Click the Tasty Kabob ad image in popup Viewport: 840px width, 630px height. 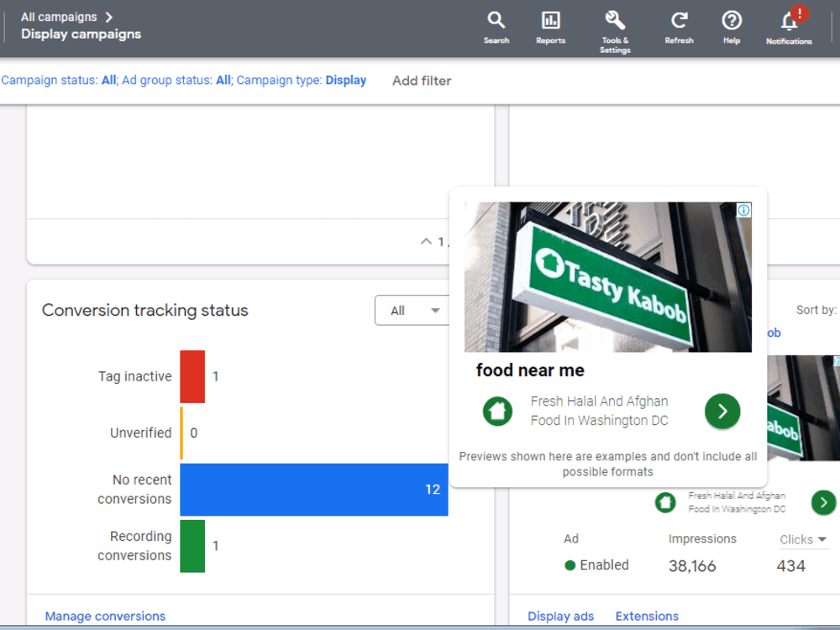coord(607,277)
